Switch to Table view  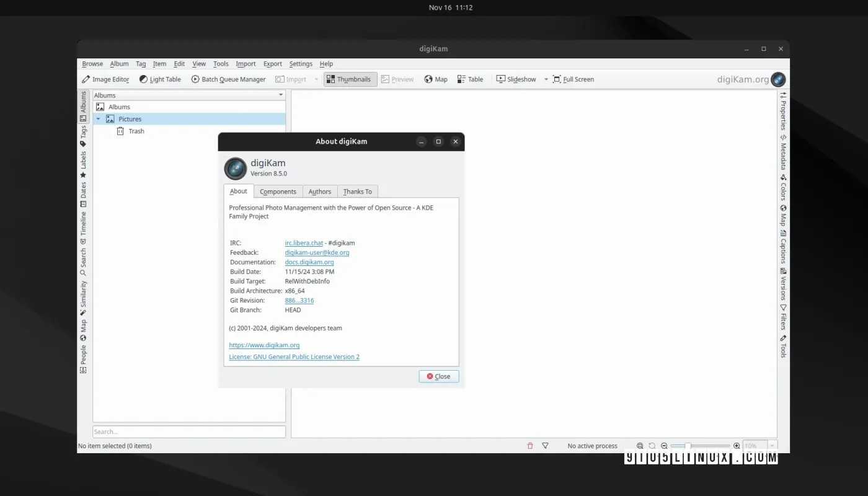pyautogui.click(x=470, y=79)
